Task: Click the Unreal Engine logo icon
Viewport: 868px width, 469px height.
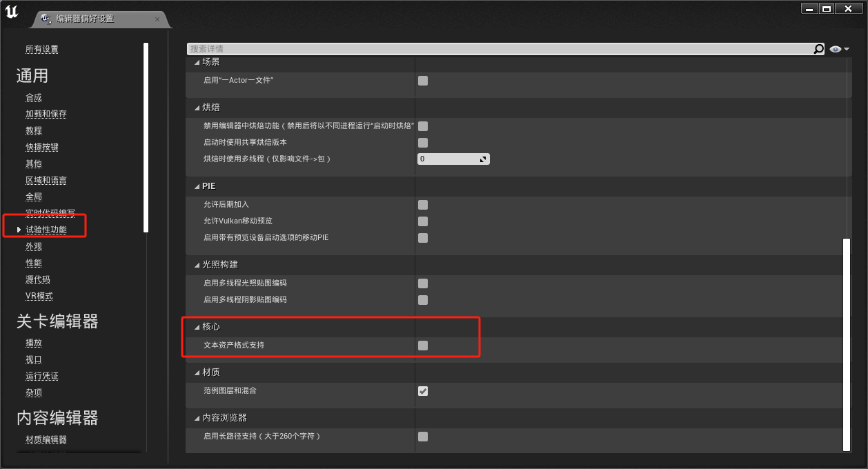Action: [12, 12]
